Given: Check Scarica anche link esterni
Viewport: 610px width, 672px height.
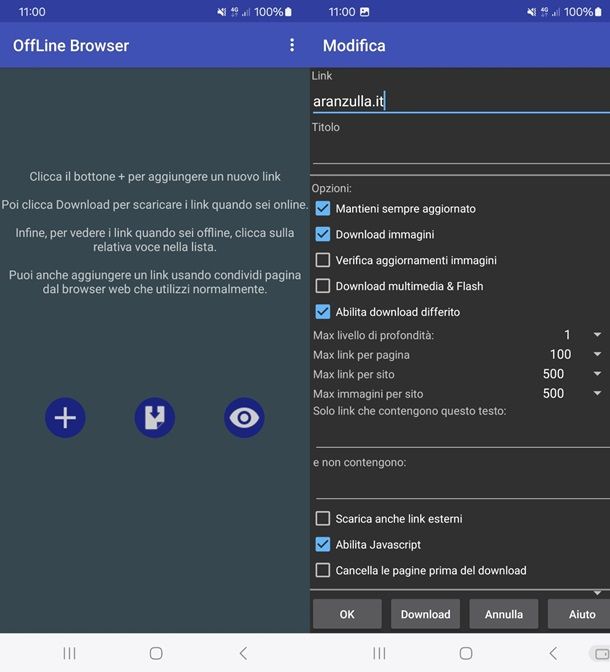Looking at the screenshot, I should point(323,519).
